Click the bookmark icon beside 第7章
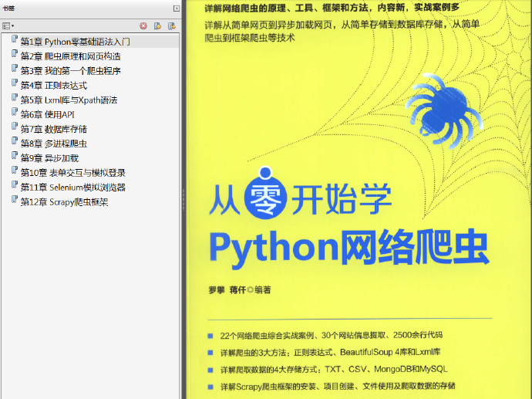 (14, 127)
